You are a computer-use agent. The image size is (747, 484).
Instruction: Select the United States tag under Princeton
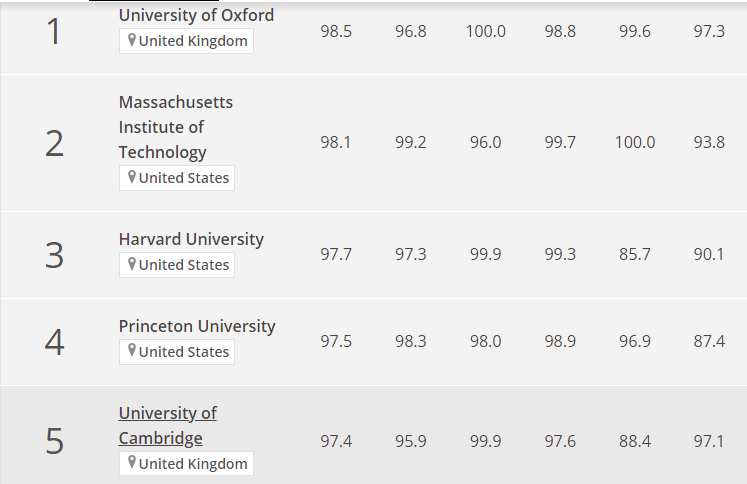pyautogui.click(x=177, y=352)
